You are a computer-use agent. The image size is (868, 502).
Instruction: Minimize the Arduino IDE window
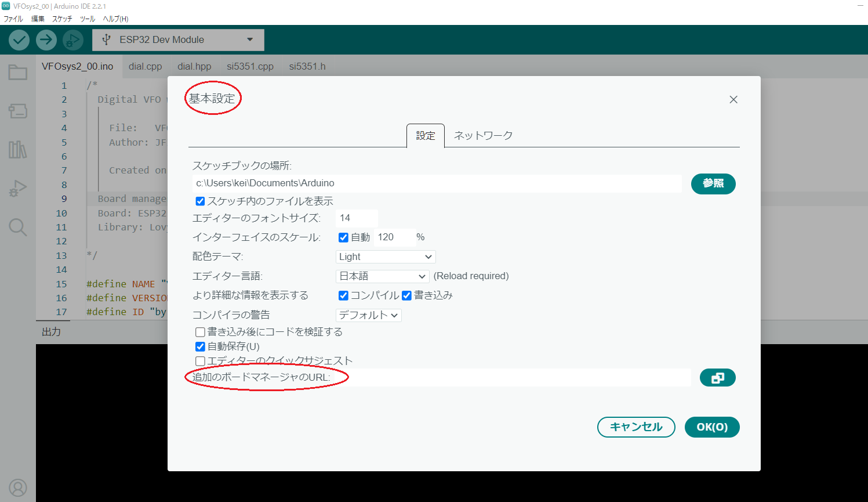click(x=860, y=6)
